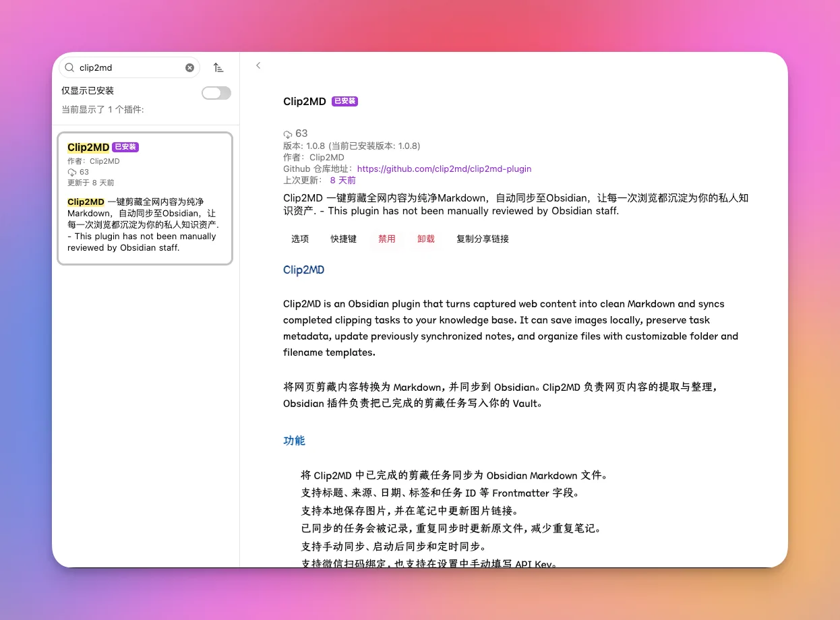Clear the clip2md search text
This screenshot has height=620, width=840.
pos(190,67)
